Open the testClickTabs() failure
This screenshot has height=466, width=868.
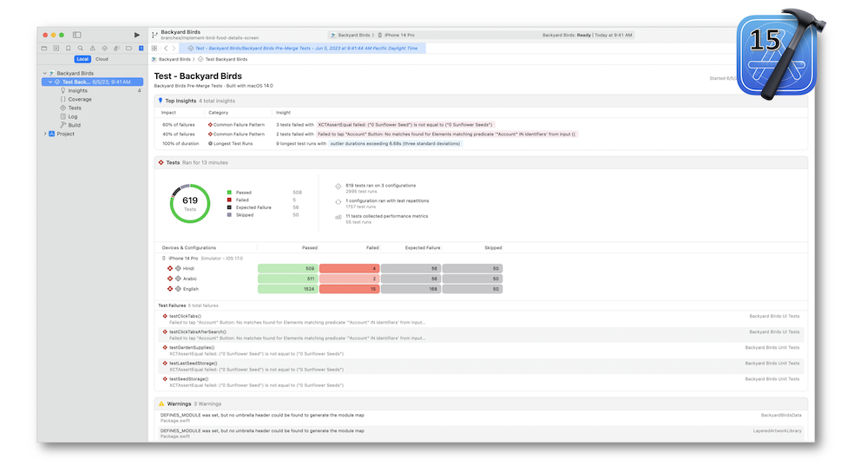pyautogui.click(x=481, y=319)
